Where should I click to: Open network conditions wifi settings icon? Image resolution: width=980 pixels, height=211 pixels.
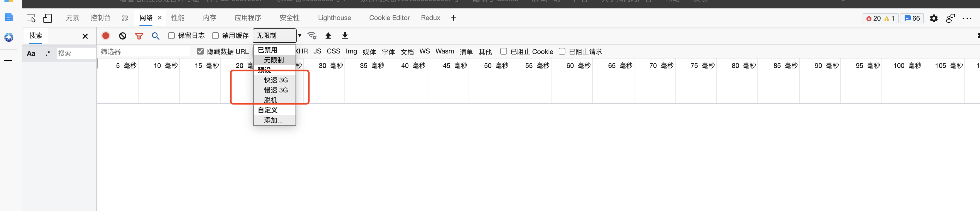pos(312,35)
